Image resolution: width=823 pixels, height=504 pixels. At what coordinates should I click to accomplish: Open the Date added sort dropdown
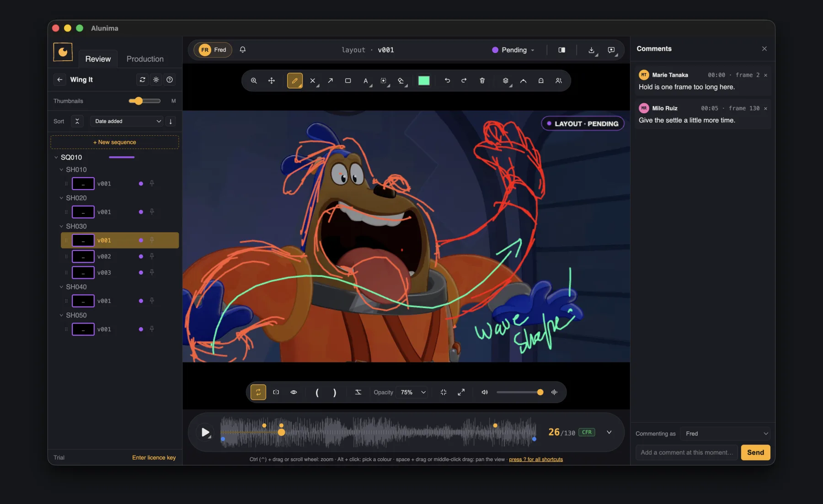(x=127, y=121)
